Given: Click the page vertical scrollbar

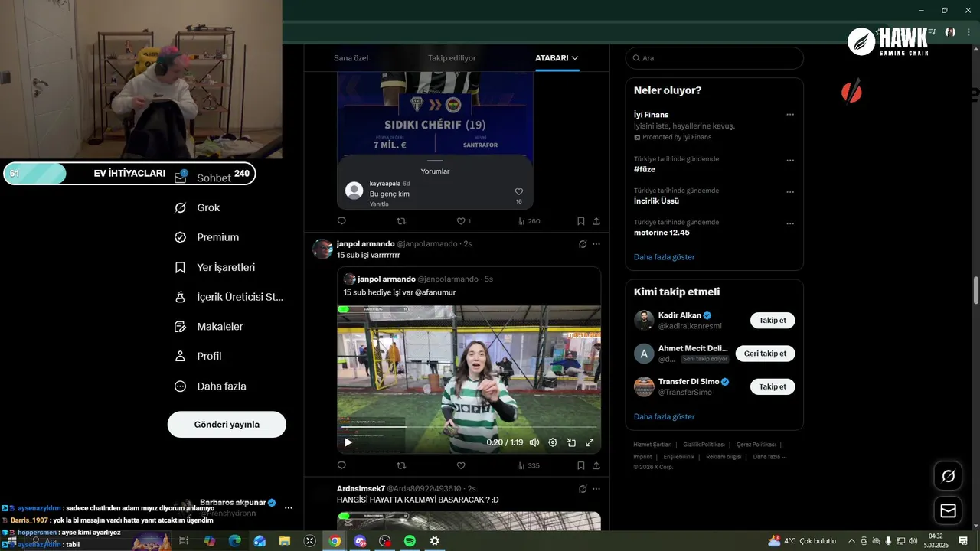Looking at the screenshot, I should tap(976, 291).
